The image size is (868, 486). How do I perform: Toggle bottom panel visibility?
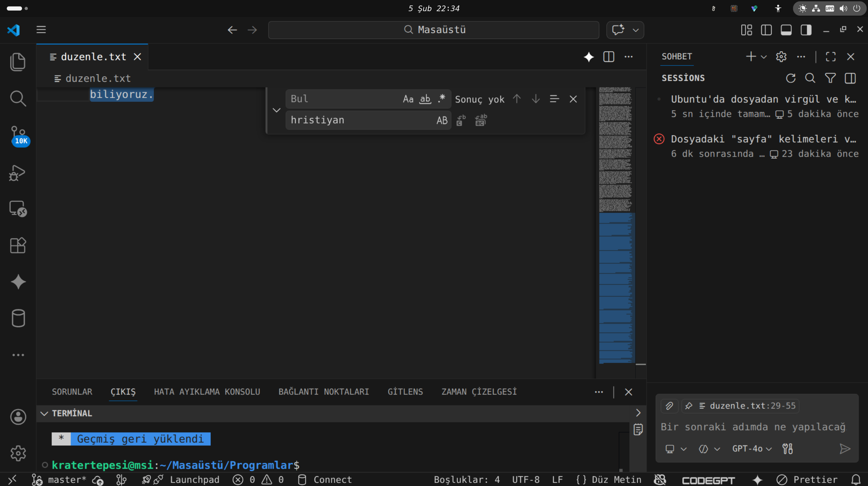coord(786,30)
